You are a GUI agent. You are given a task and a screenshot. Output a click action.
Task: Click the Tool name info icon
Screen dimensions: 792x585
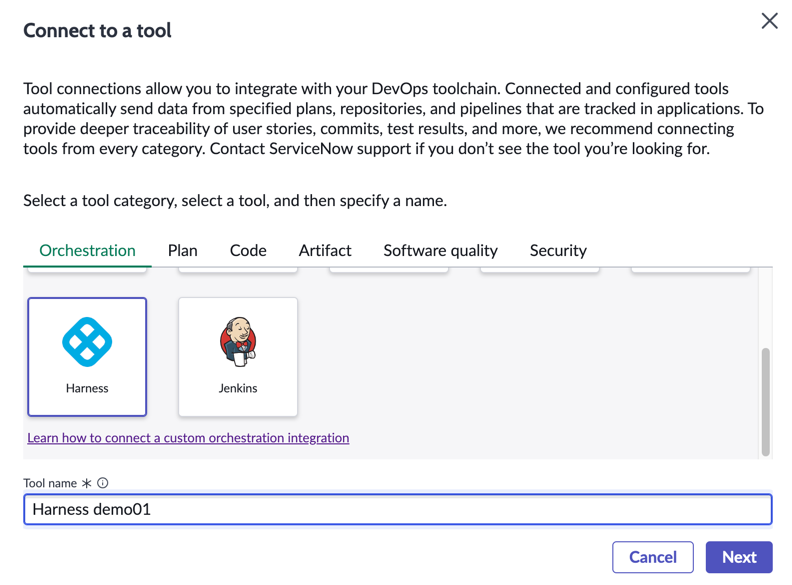103,483
